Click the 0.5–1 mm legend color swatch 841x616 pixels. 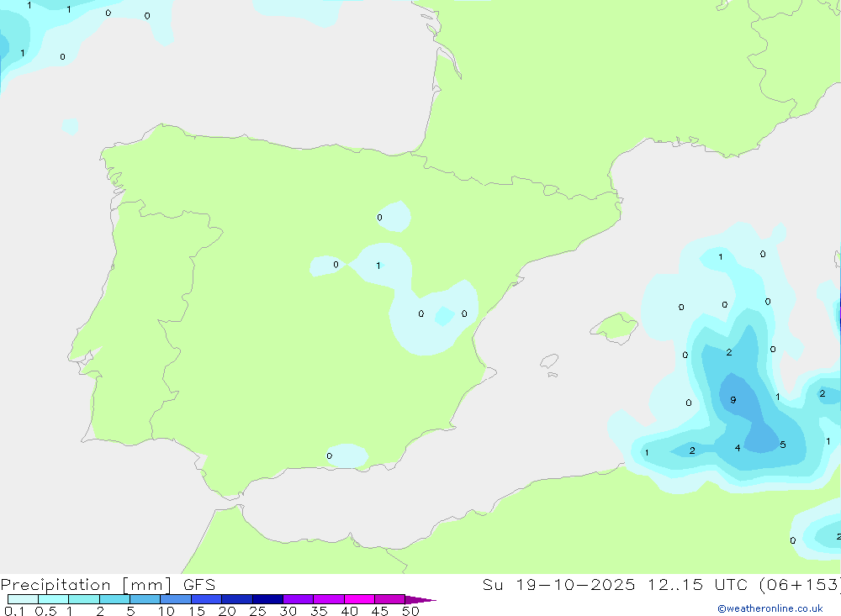tap(53, 599)
